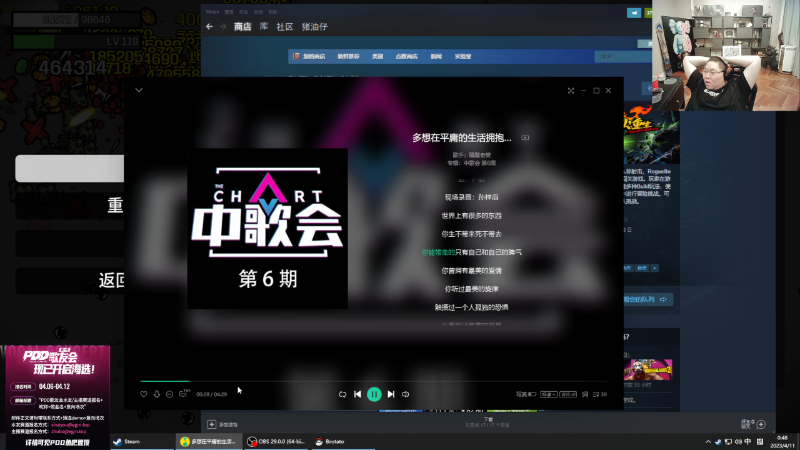
Task: Click the Steam store search field
Action: coord(623,57)
